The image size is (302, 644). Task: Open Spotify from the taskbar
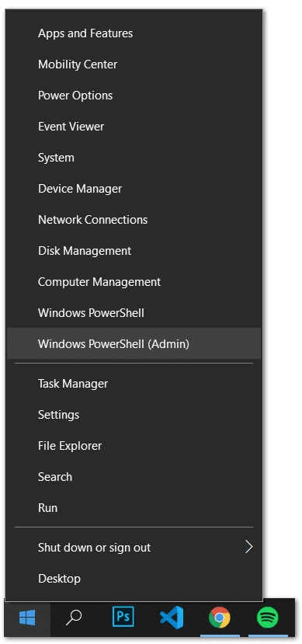tap(268, 618)
